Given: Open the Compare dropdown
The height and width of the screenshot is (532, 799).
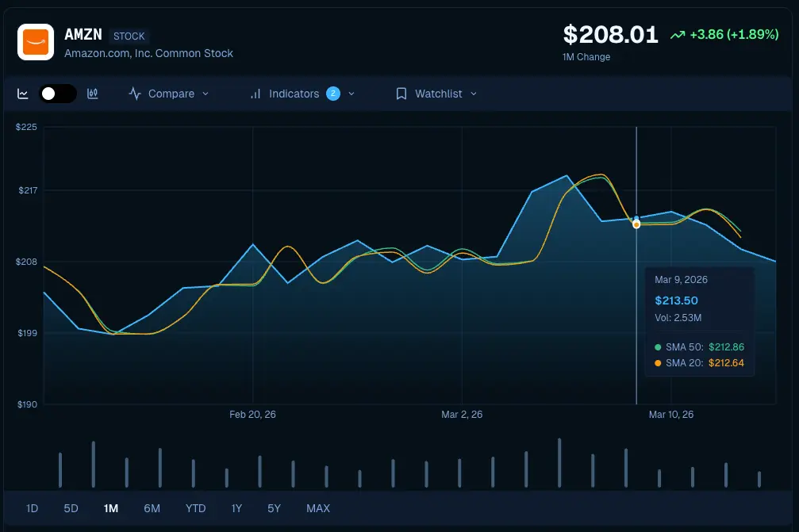Looking at the screenshot, I should [169, 94].
